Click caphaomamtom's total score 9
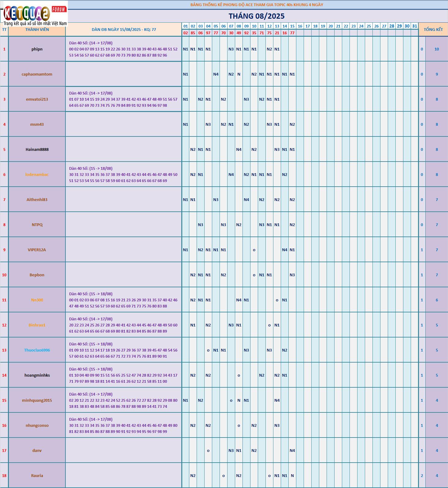 [437, 74]
